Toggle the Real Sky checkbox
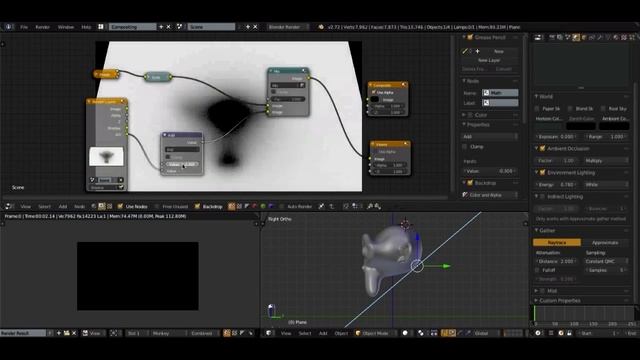 603,109
